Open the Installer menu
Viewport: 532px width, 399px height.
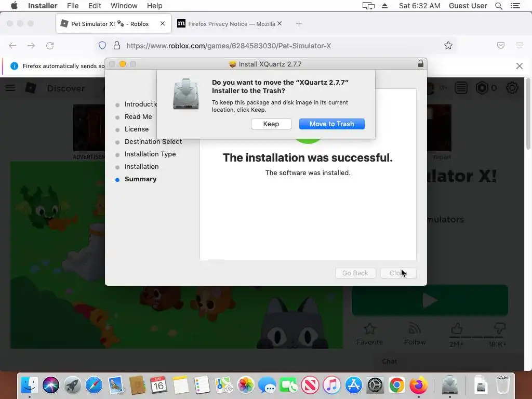[x=43, y=6]
